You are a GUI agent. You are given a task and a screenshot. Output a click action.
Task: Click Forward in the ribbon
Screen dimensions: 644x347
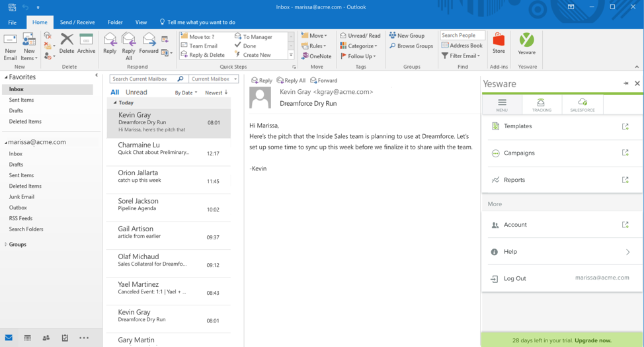pyautogui.click(x=149, y=44)
